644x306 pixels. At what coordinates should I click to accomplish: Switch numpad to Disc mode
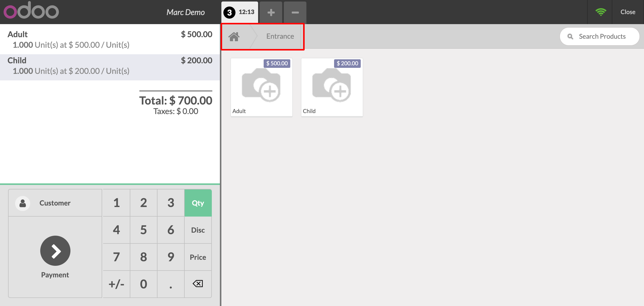198,230
